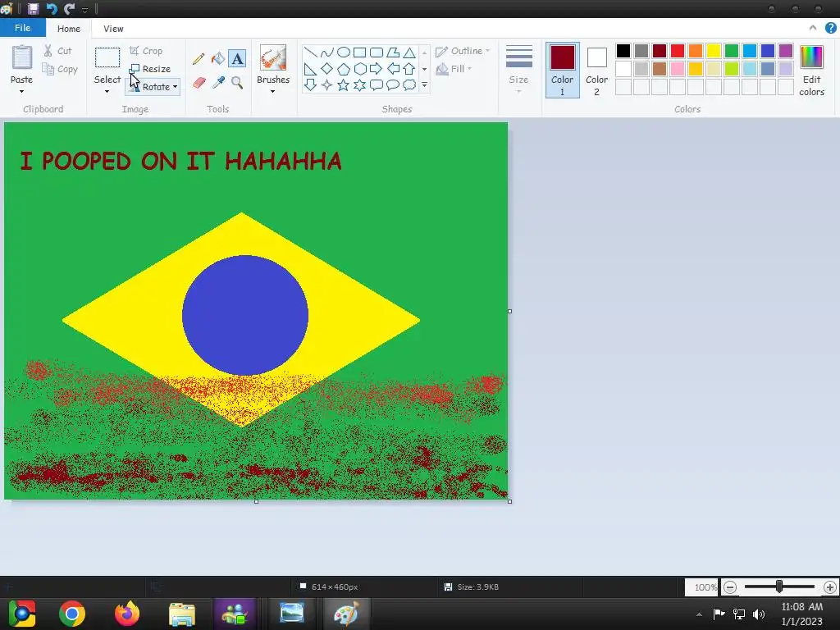
Task: Choose the Five-point star shape
Action: pyautogui.click(x=344, y=84)
